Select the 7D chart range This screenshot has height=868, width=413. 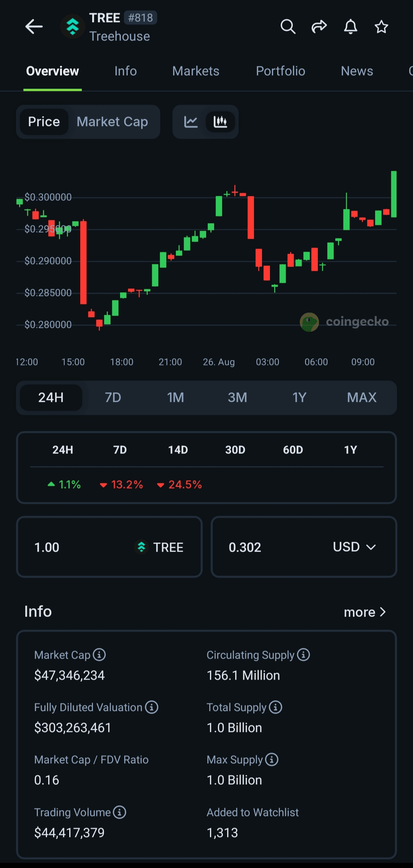click(113, 397)
